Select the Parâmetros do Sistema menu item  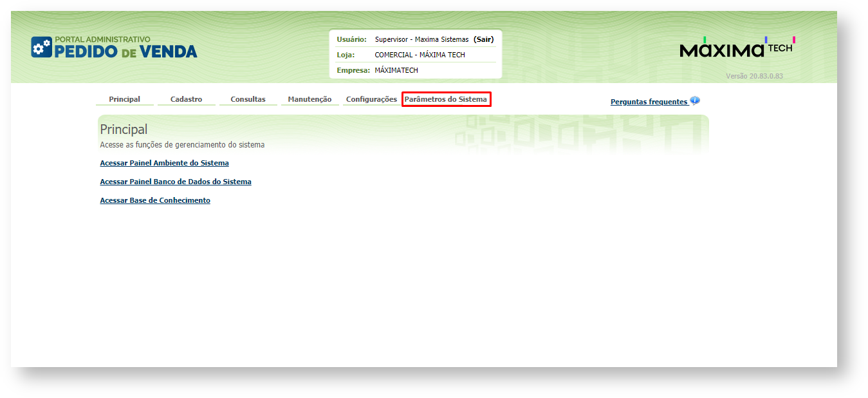coord(446,99)
